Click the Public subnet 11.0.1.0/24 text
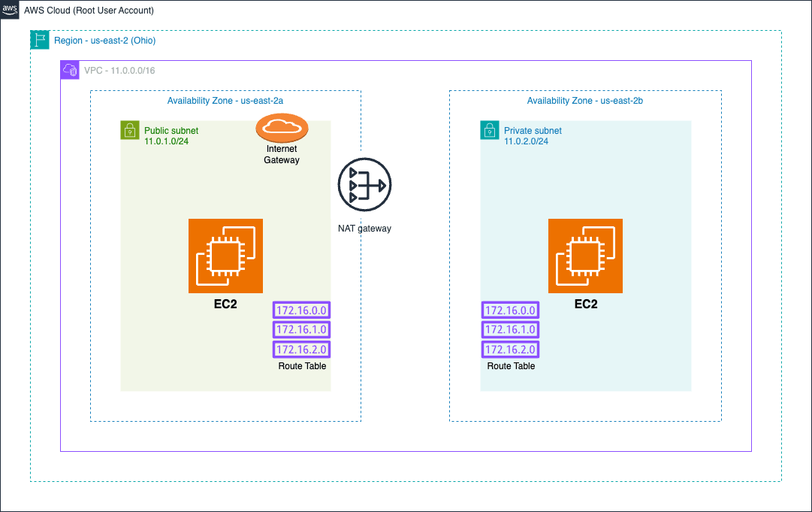Viewport: 812px width, 512px height. pyautogui.click(x=171, y=136)
